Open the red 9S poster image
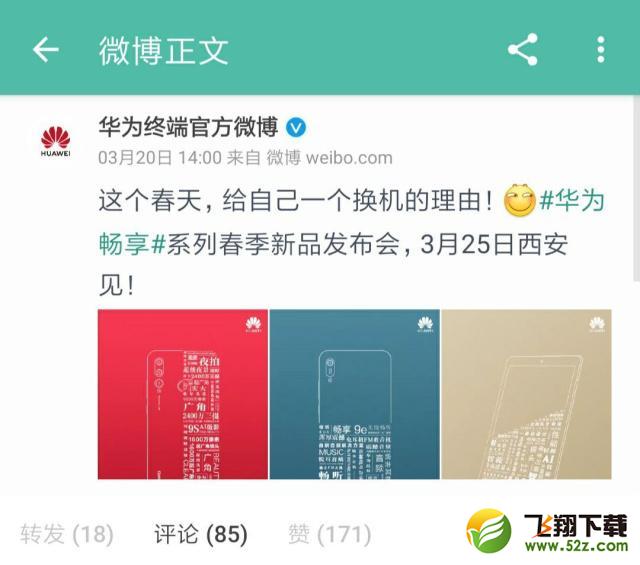This screenshot has height=565, width=640. click(x=183, y=394)
